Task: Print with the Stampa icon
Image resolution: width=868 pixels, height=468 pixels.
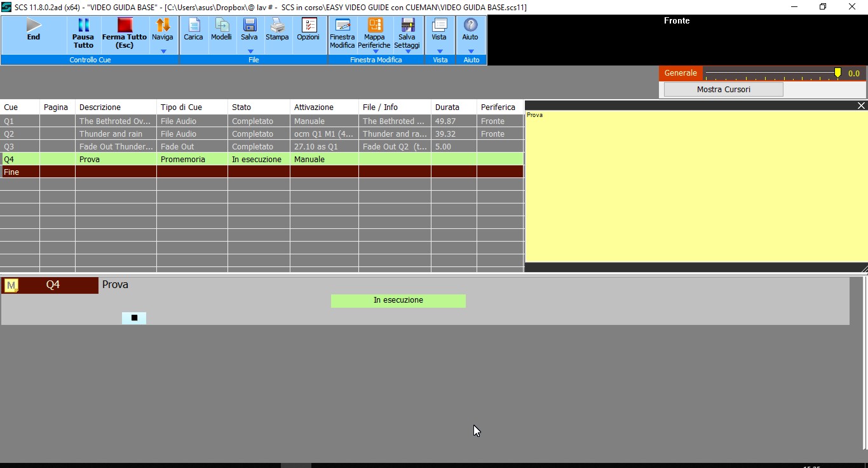Action: click(x=277, y=30)
